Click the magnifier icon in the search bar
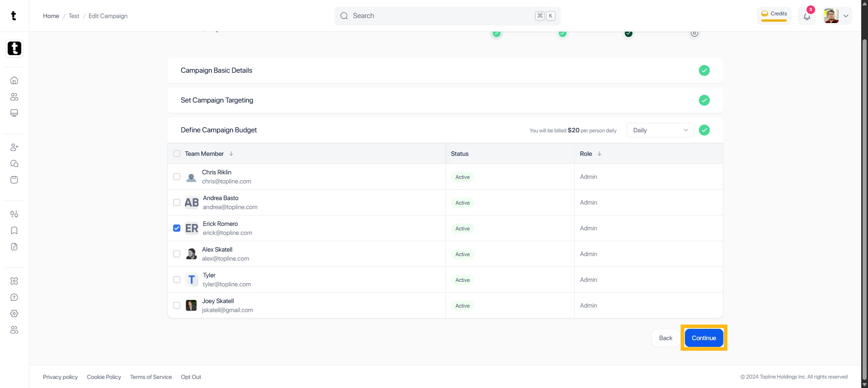Screen dimensions: 868x388 point(344,16)
